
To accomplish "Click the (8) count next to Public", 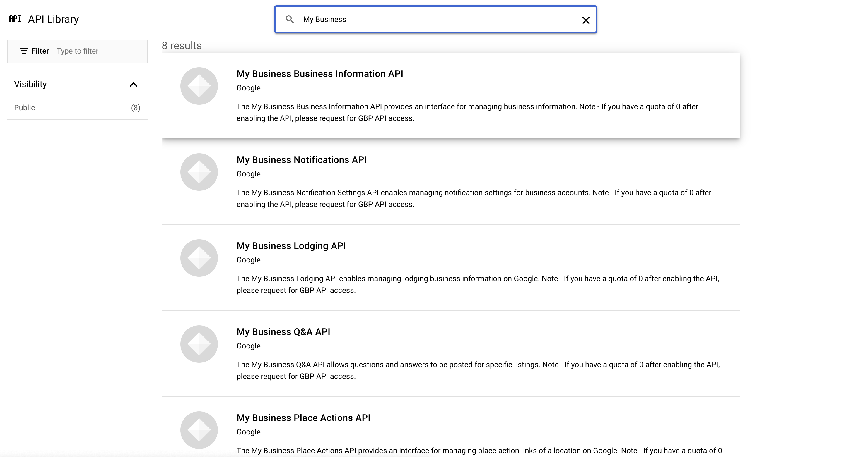I will [136, 108].
